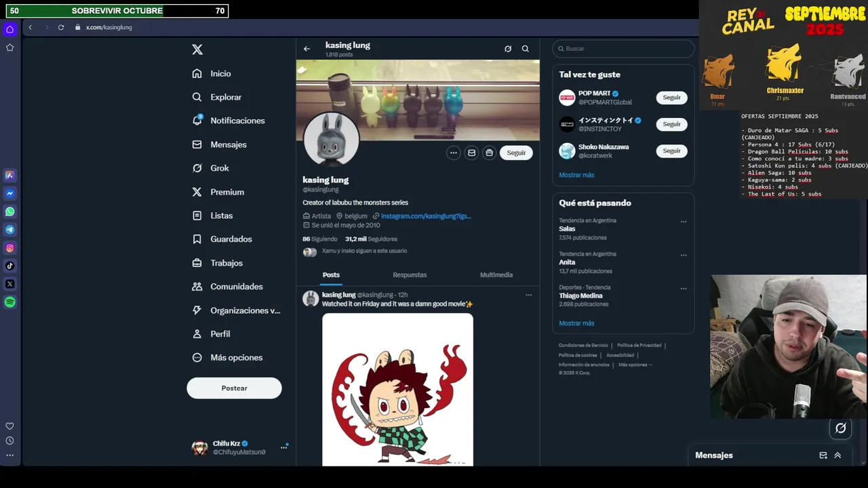Go to Inicio in X navigation
This screenshot has width=868, height=488.
(212, 74)
